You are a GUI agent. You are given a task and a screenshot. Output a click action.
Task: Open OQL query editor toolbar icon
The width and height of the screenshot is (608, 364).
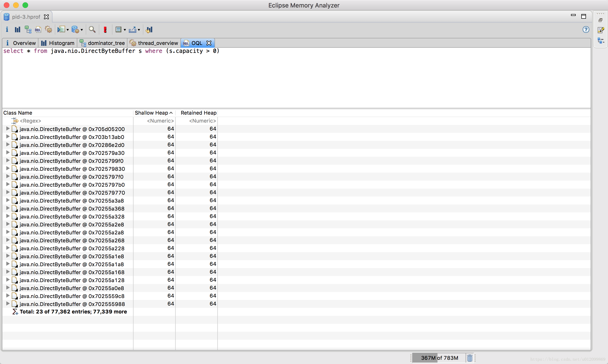click(38, 30)
